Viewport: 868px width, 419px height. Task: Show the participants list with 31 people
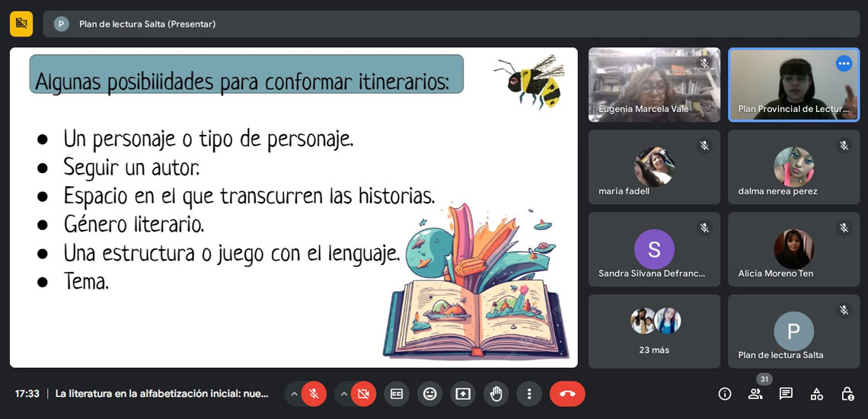point(755,394)
